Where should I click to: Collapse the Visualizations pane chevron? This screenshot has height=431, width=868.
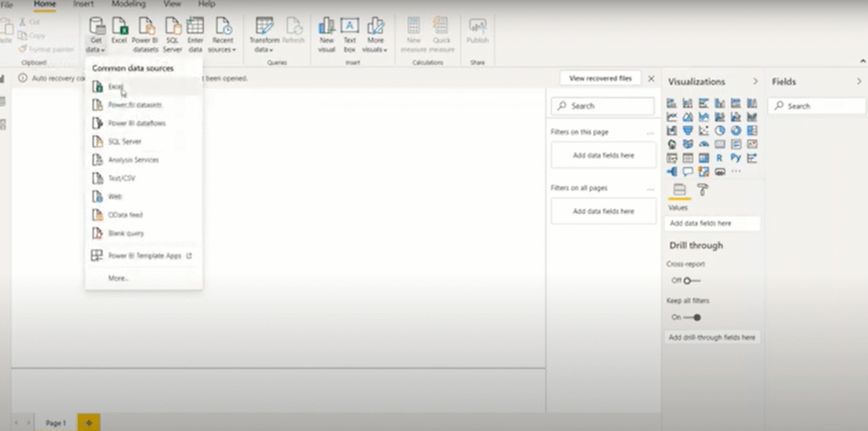[755, 81]
